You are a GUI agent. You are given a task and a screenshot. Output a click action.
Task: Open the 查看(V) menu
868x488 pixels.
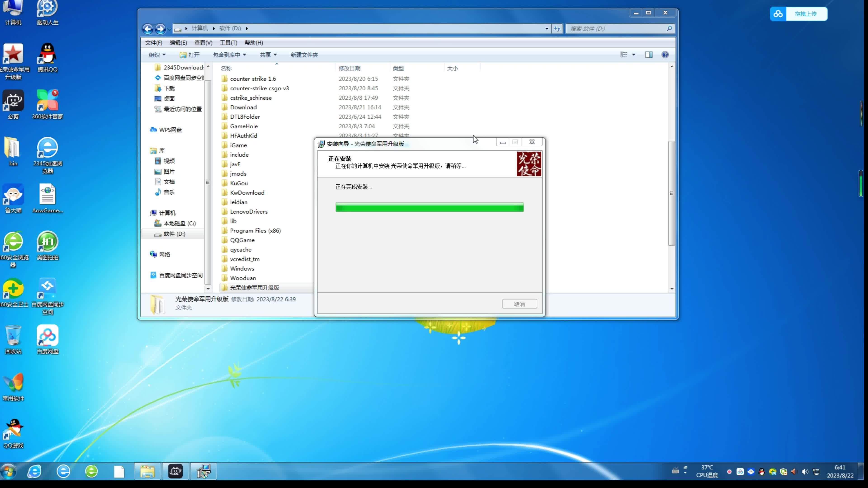coord(203,43)
